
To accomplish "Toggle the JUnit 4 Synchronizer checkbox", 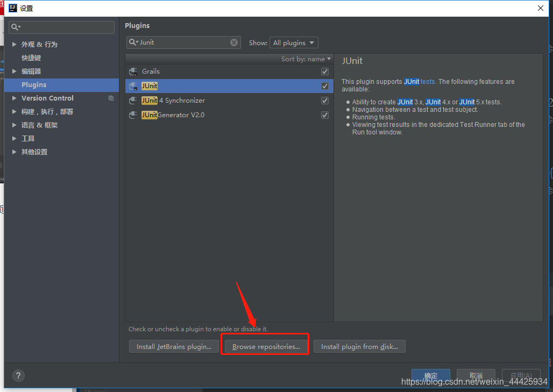I will tap(325, 101).
